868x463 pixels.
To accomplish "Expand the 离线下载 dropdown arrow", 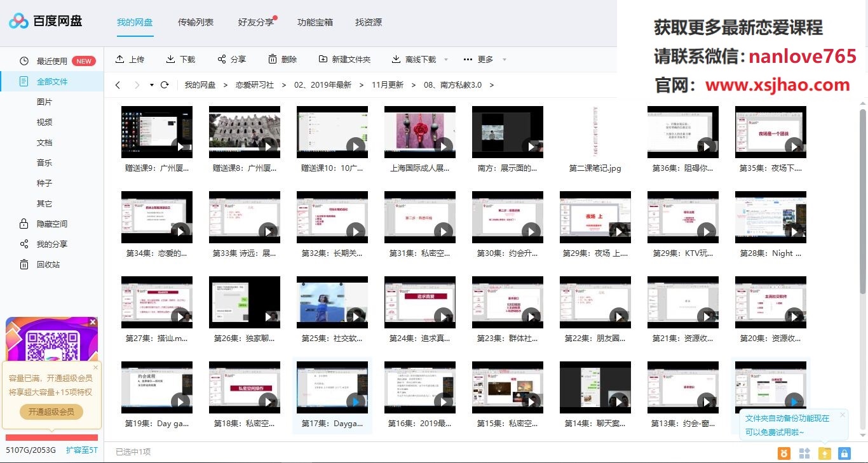I will (445, 60).
